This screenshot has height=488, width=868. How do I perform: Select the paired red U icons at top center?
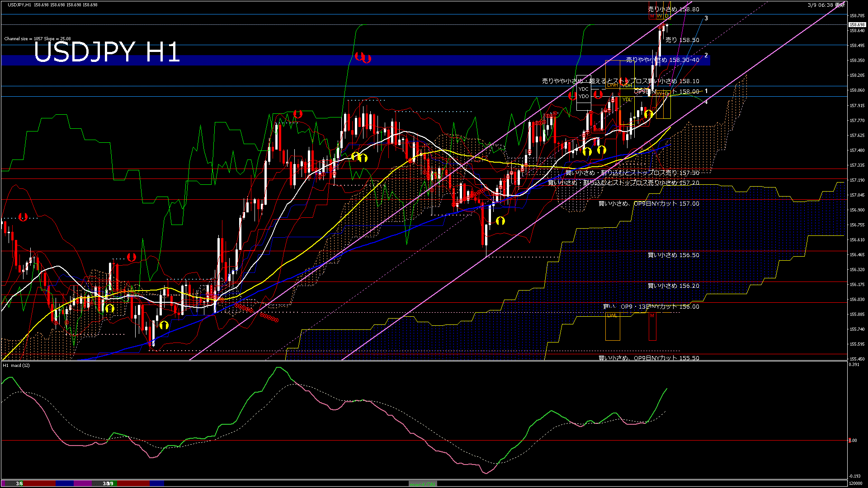363,58
